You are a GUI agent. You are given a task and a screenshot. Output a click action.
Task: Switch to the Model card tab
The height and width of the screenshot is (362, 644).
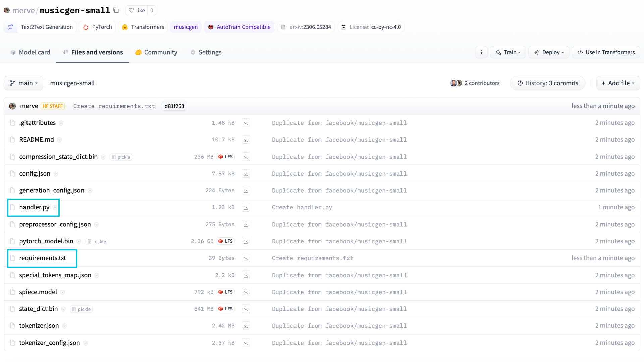coord(35,52)
